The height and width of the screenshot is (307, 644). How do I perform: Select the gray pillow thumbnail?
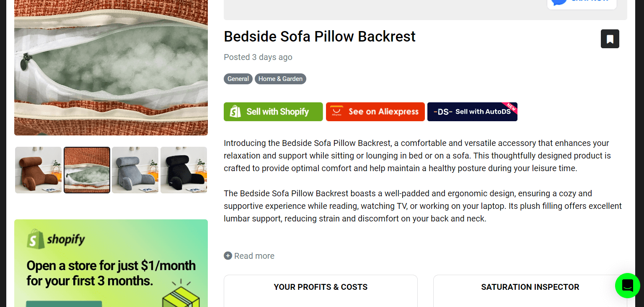point(135,170)
